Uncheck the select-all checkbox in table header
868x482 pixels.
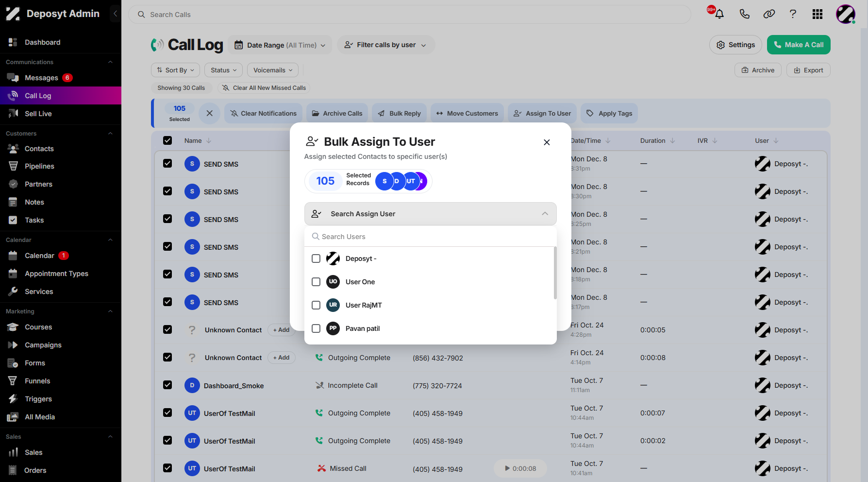coord(167,140)
